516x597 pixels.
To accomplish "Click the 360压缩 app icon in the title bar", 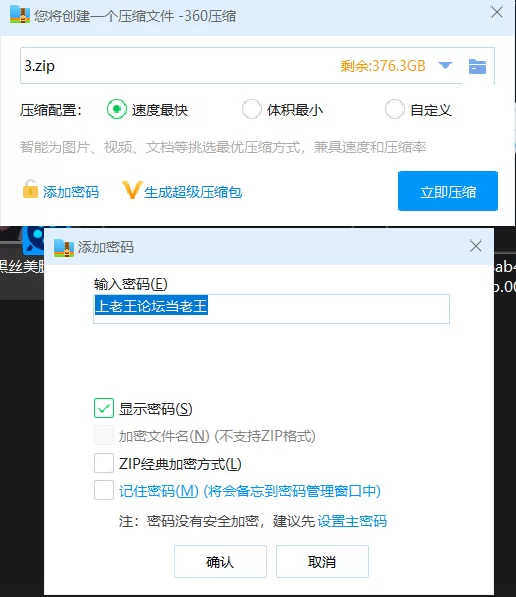I will click(x=20, y=14).
